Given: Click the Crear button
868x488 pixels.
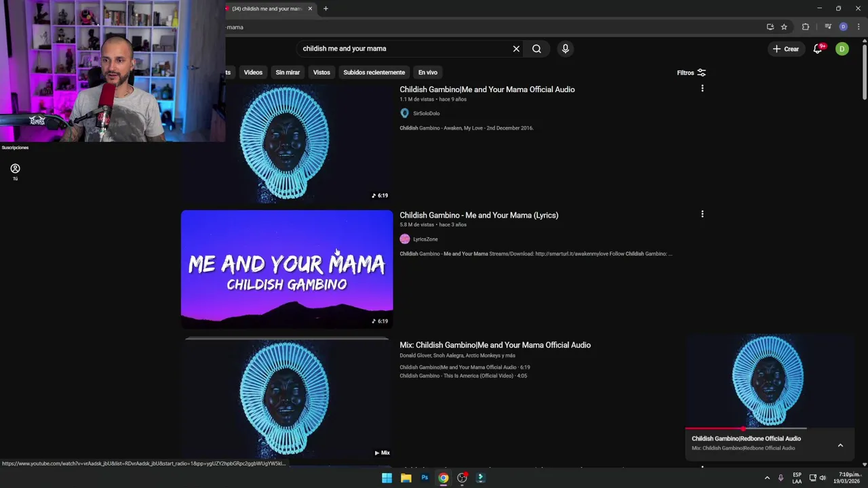Looking at the screenshot, I should tap(786, 49).
